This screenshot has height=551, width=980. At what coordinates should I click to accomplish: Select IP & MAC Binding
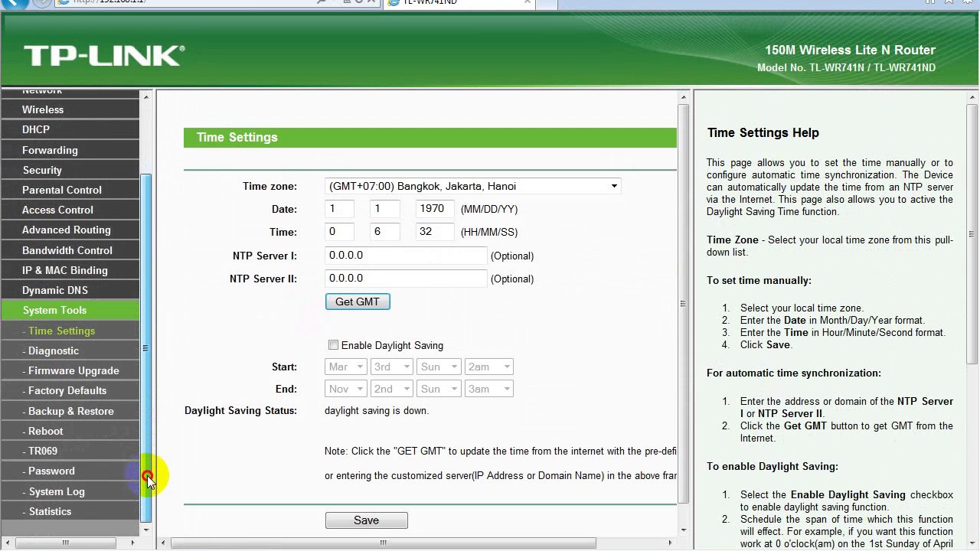tap(70, 270)
